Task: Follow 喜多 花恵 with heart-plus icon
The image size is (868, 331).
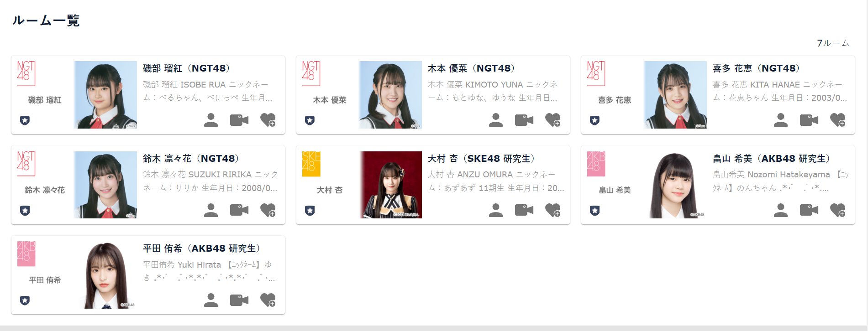Action: 838,120
